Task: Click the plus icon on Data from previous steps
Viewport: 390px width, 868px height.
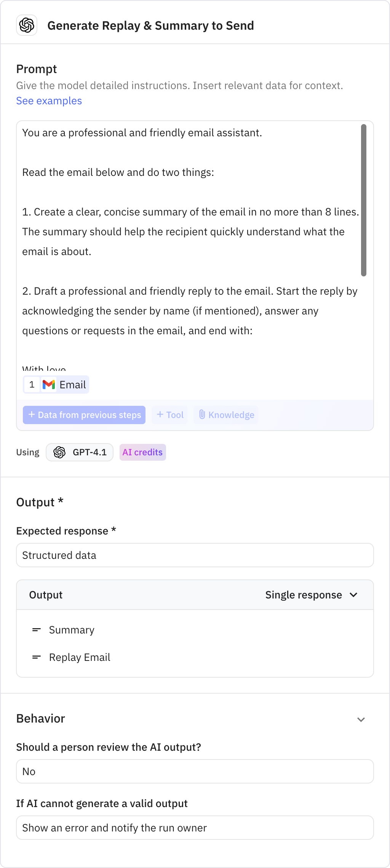Action: pos(32,415)
